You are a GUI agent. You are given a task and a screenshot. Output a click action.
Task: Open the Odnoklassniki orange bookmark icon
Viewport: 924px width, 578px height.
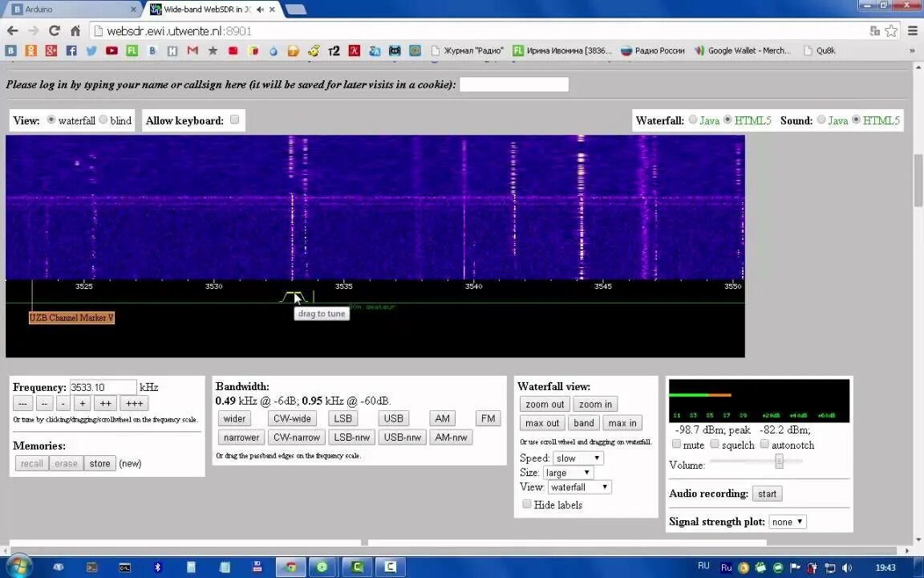click(31, 51)
